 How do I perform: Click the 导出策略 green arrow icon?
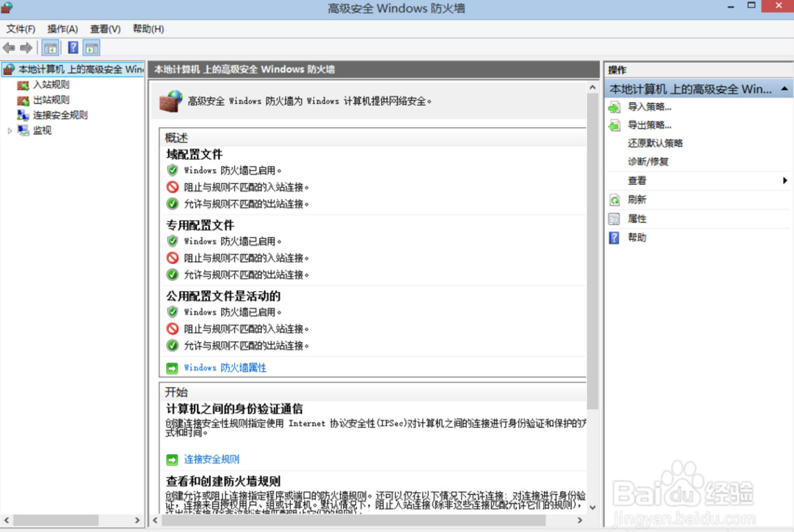pos(614,125)
